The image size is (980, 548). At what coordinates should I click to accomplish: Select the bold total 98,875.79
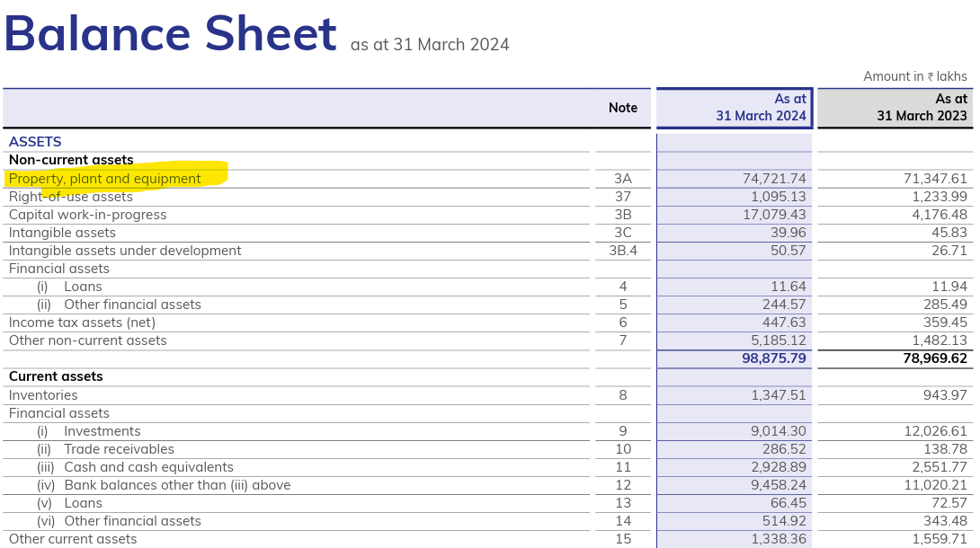coord(761,358)
